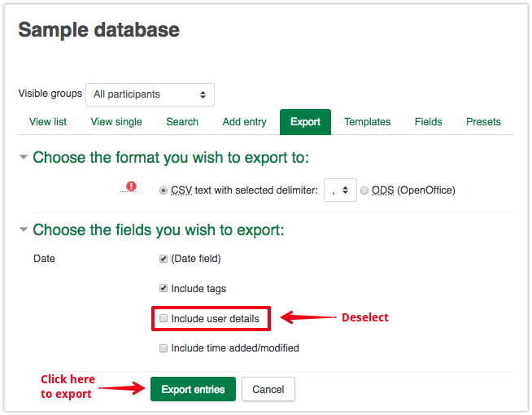The image size is (532, 415).
Task: Open the Fields tab
Action: click(428, 122)
